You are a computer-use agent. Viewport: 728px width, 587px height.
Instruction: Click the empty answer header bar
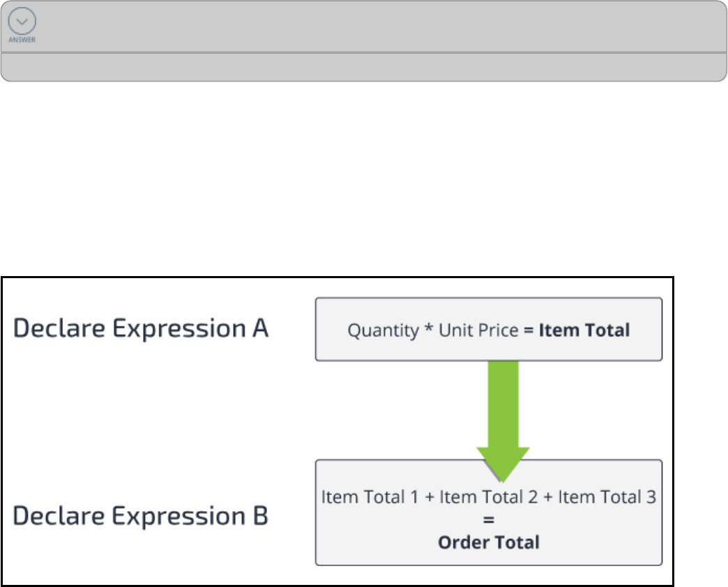(x=377, y=26)
